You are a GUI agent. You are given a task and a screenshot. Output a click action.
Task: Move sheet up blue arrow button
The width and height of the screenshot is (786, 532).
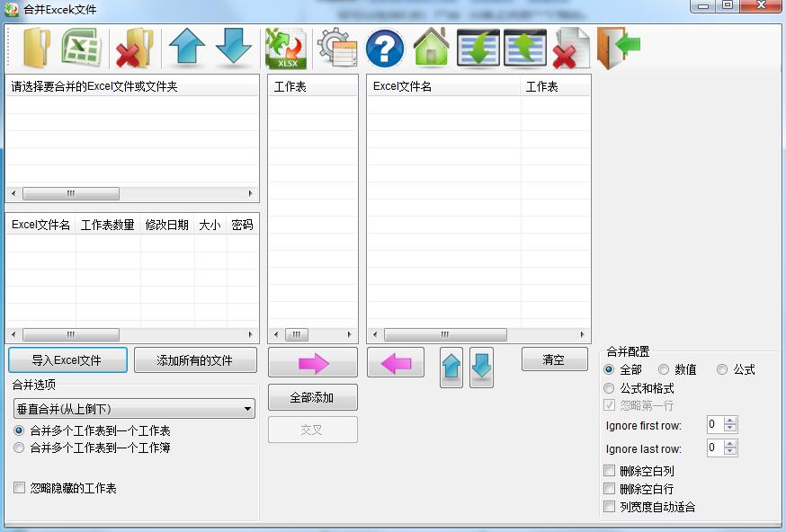[x=451, y=368]
